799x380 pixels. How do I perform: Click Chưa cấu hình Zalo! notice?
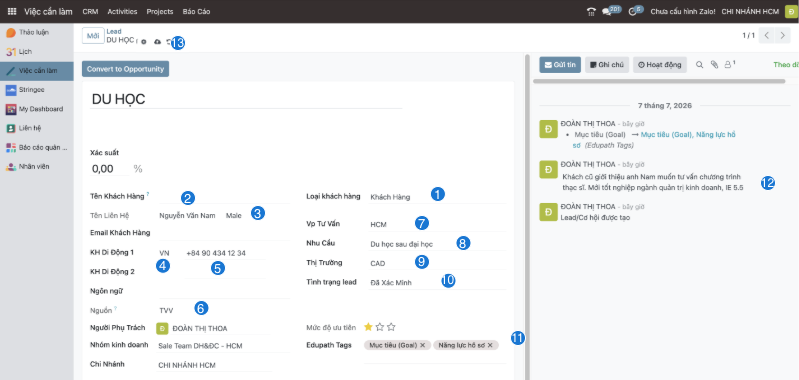click(683, 12)
